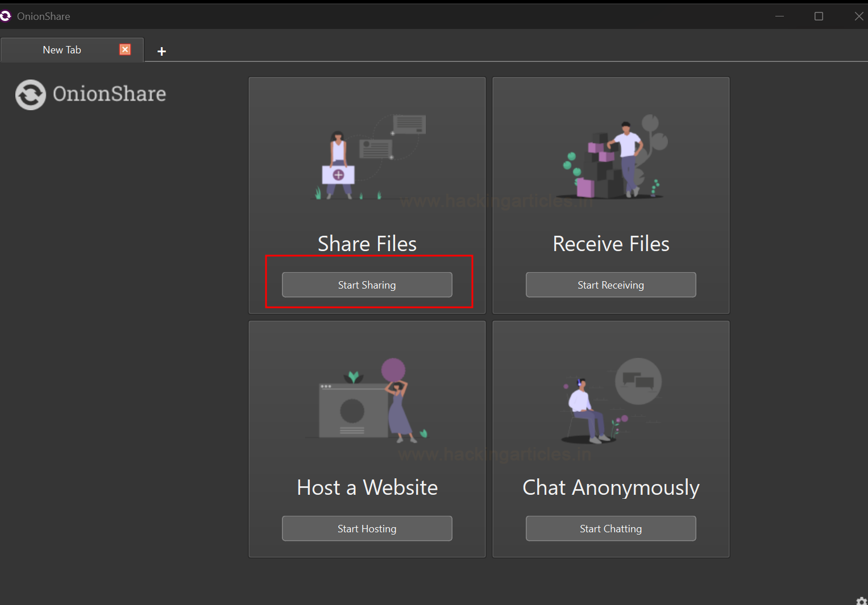Viewport: 868px width, 605px height.
Task: Click the Share Files heading
Action: pos(367,244)
